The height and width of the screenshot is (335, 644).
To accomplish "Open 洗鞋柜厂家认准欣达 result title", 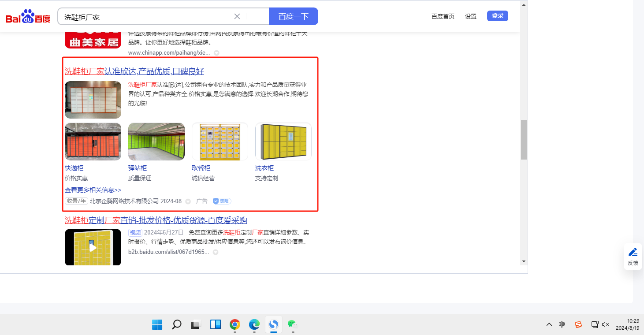I will coord(134,71).
